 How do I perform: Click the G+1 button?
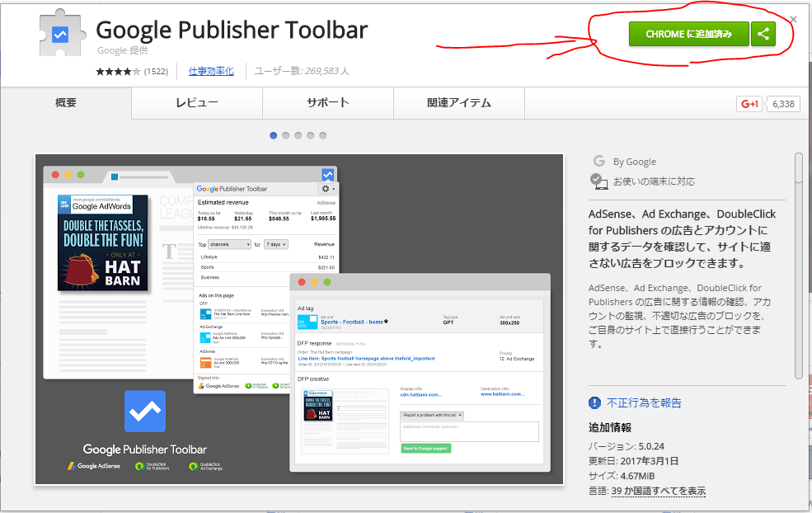point(749,104)
